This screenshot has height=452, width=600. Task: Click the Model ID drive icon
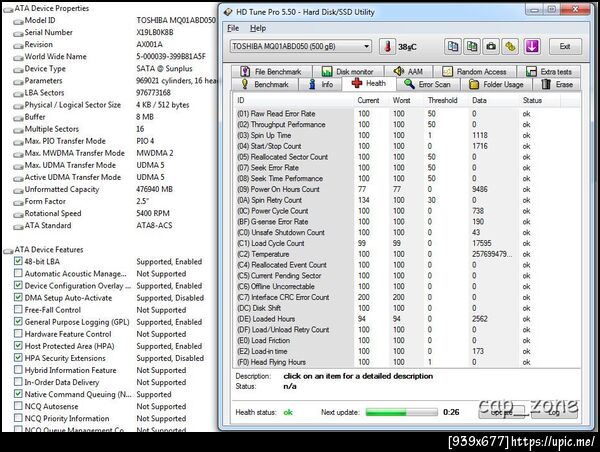18,22
